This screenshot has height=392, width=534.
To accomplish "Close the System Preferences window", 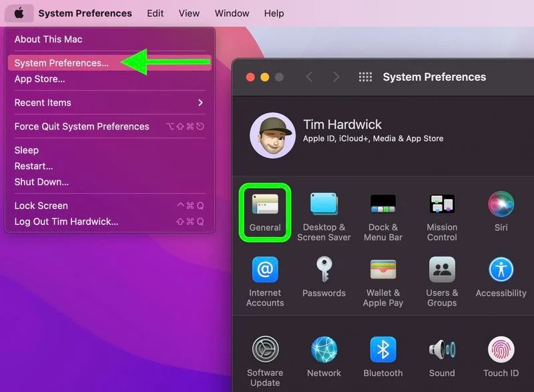I will (250, 77).
